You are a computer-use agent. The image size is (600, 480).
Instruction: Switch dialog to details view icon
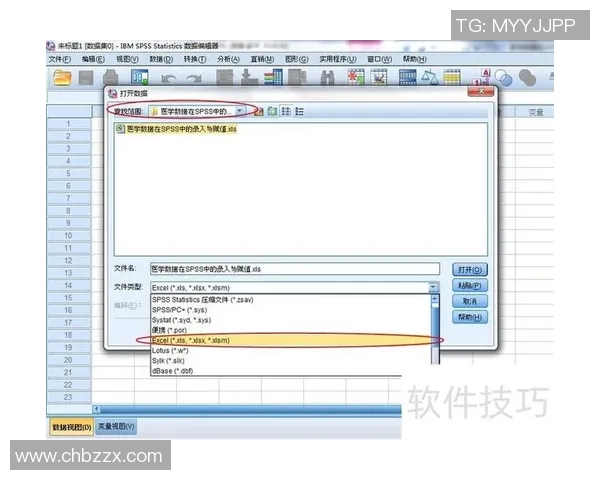[x=299, y=111]
